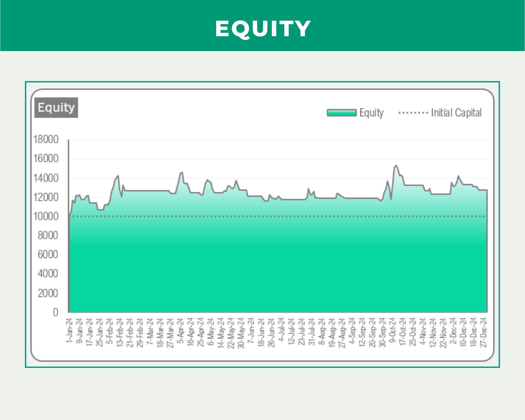Click the 9-Oct-24 date label

(x=393, y=330)
